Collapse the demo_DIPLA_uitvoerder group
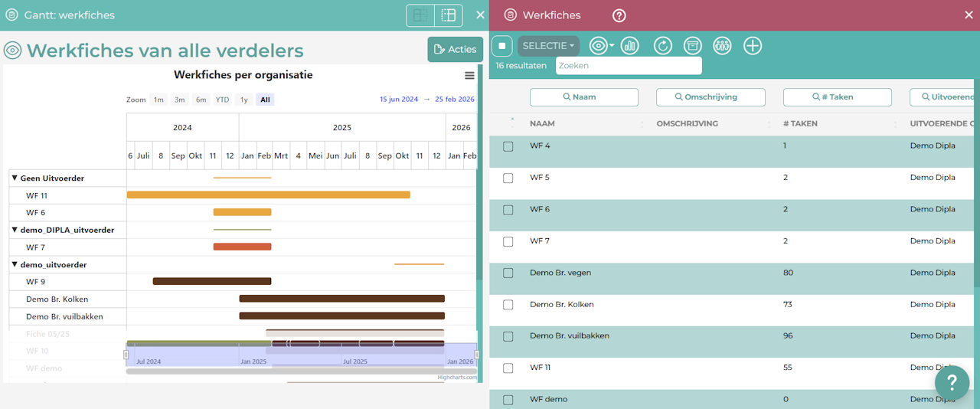 (15, 230)
